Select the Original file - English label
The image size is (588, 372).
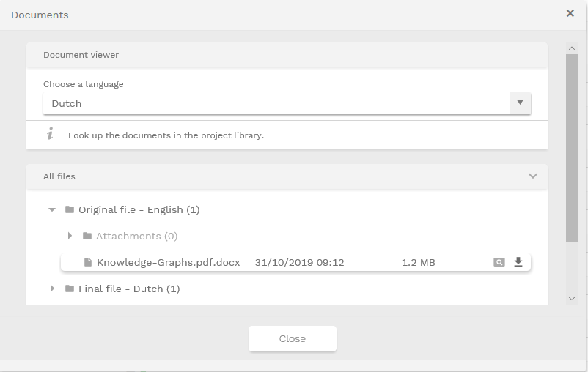139,210
